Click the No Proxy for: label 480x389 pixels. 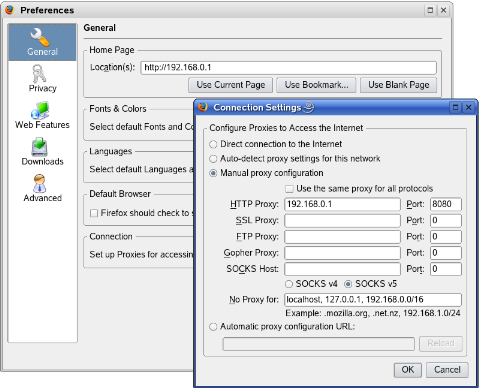254,300
